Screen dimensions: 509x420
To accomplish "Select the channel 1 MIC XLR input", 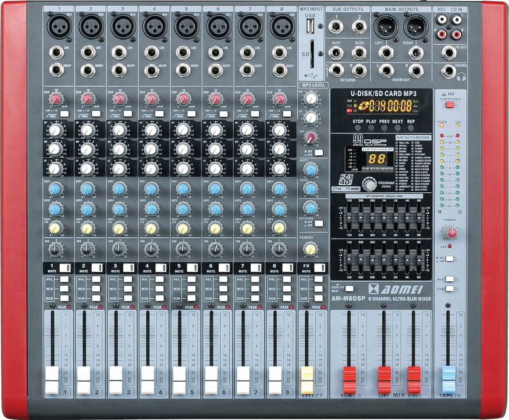I will (x=59, y=27).
